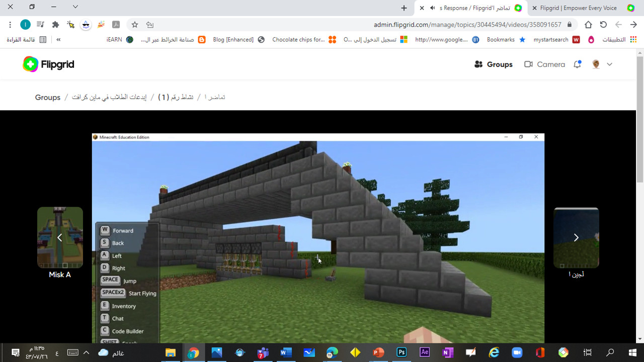Reload the current page
This screenshot has height=362, width=644.
603,25
